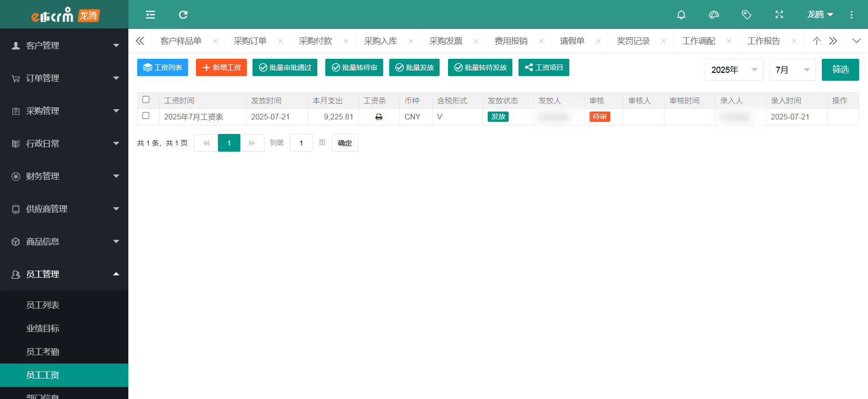Viewport: 868px width, 399px height.
Task: Toggle fullscreen mode icon
Action: [779, 15]
